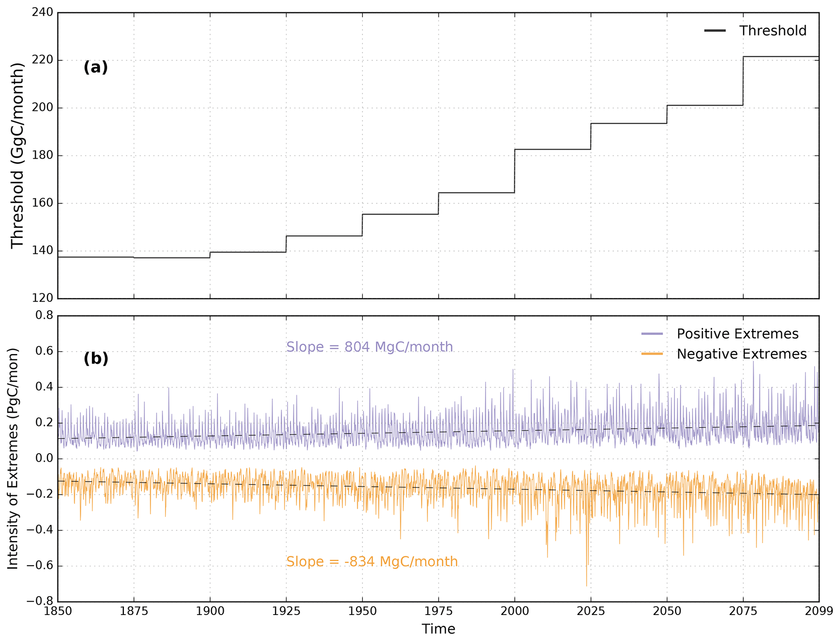840x641 pixels.
Task: Click the Threshold legend line sample
Action: [714, 31]
